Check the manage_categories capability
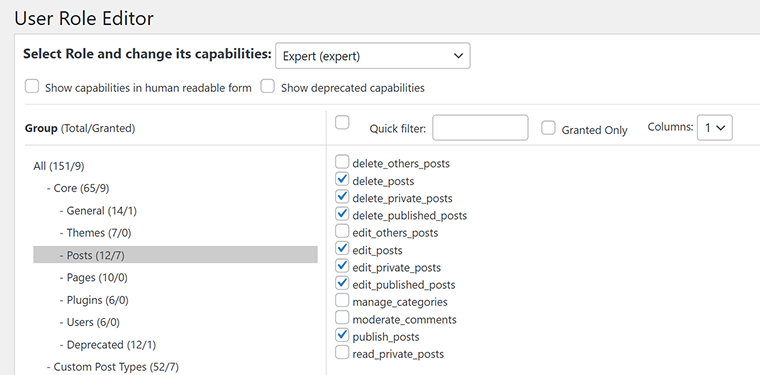760x375 pixels. pos(342,300)
